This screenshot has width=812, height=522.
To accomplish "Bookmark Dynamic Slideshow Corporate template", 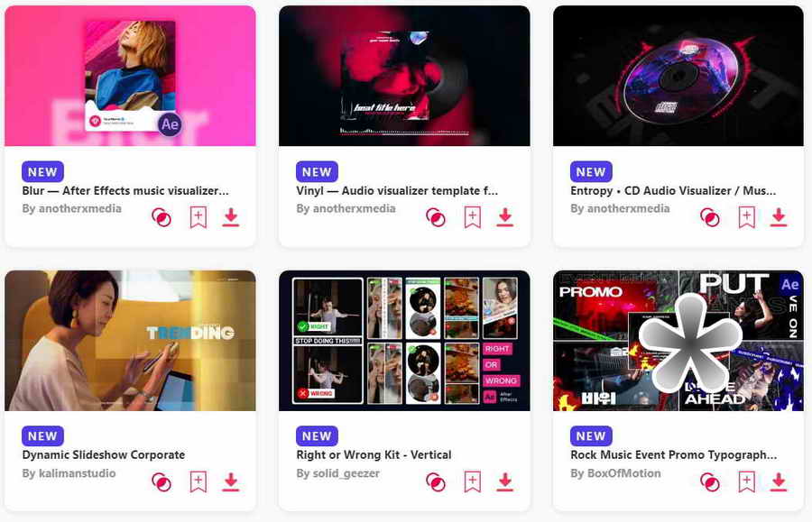I will coord(198,481).
